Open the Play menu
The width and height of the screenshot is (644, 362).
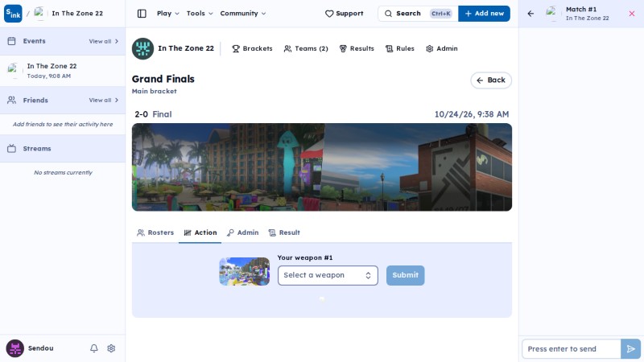[167, 14]
